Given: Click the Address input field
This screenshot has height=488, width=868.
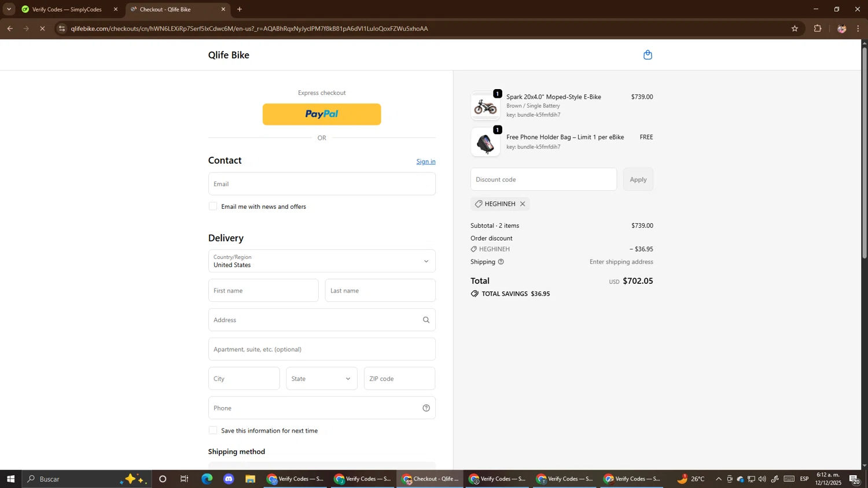Looking at the screenshot, I should tap(322, 320).
